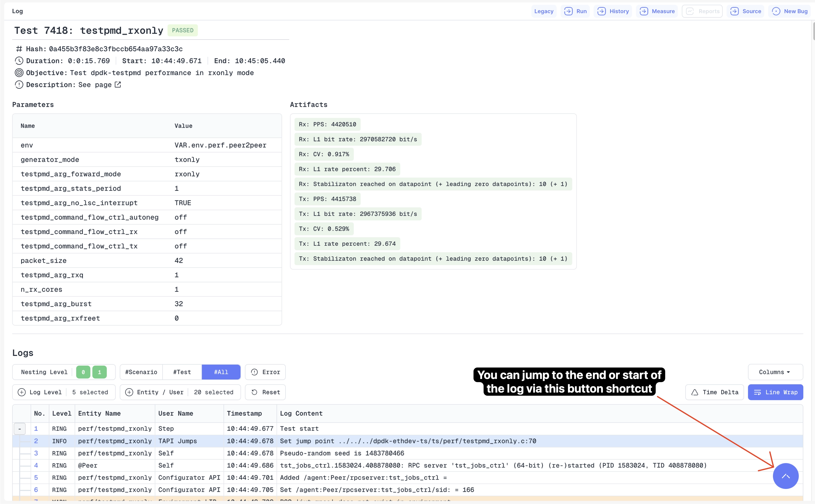Open Description page external link icon
This screenshot has height=504, width=815.
tap(118, 85)
